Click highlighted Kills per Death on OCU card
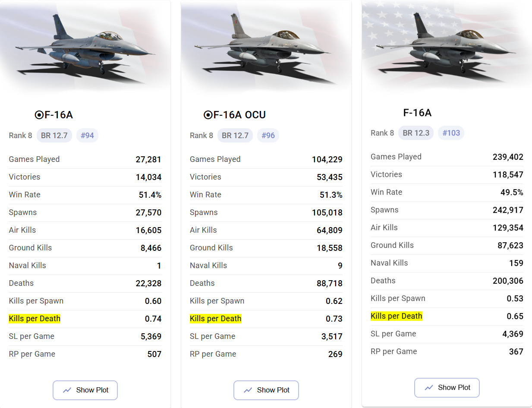The width and height of the screenshot is (532, 408). click(x=215, y=319)
